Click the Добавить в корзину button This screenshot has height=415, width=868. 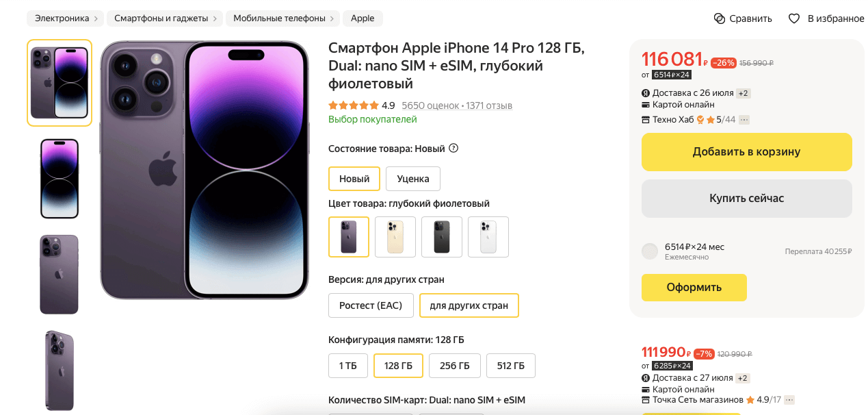pyautogui.click(x=746, y=152)
